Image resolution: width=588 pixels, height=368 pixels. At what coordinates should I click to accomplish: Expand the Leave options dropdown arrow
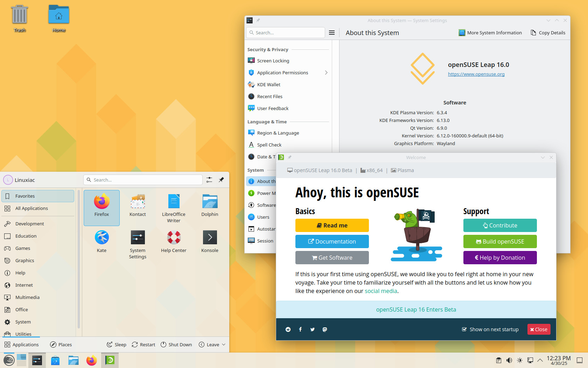[x=224, y=345]
